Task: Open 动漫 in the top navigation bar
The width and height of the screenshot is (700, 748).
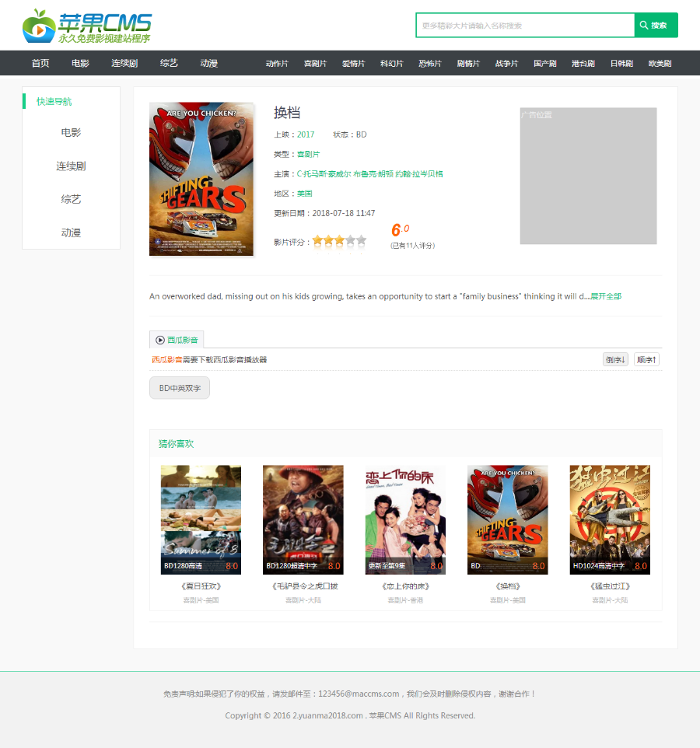Action: (209, 63)
